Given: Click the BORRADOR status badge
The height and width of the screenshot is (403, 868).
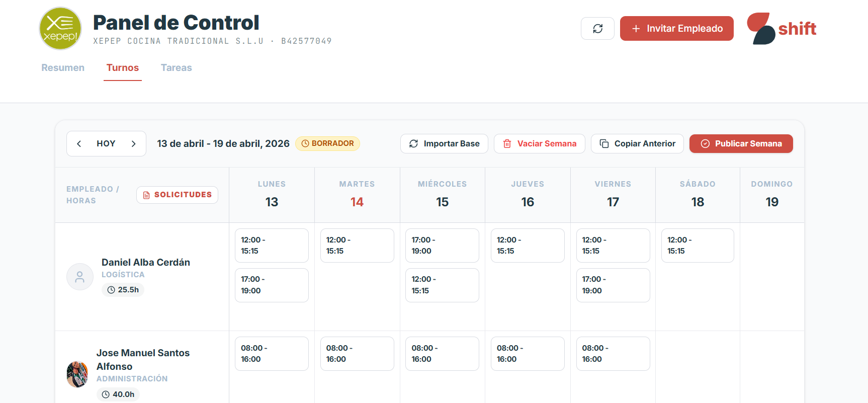Looking at the screenshot, I should point(327,144).
